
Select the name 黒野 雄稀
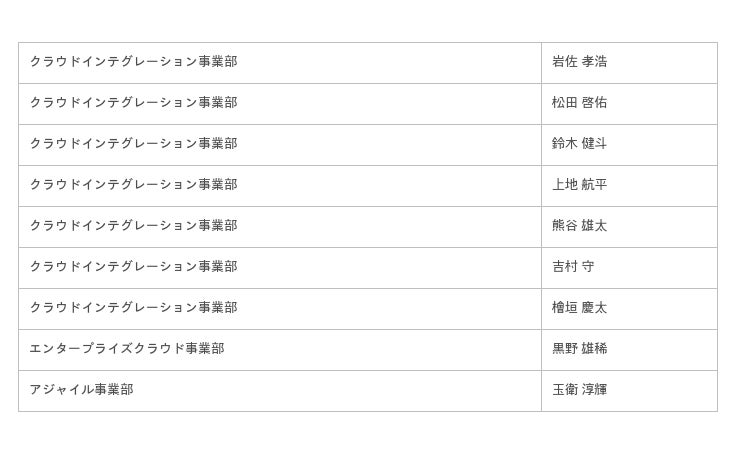pyautogui.click(x=580, y=349)
